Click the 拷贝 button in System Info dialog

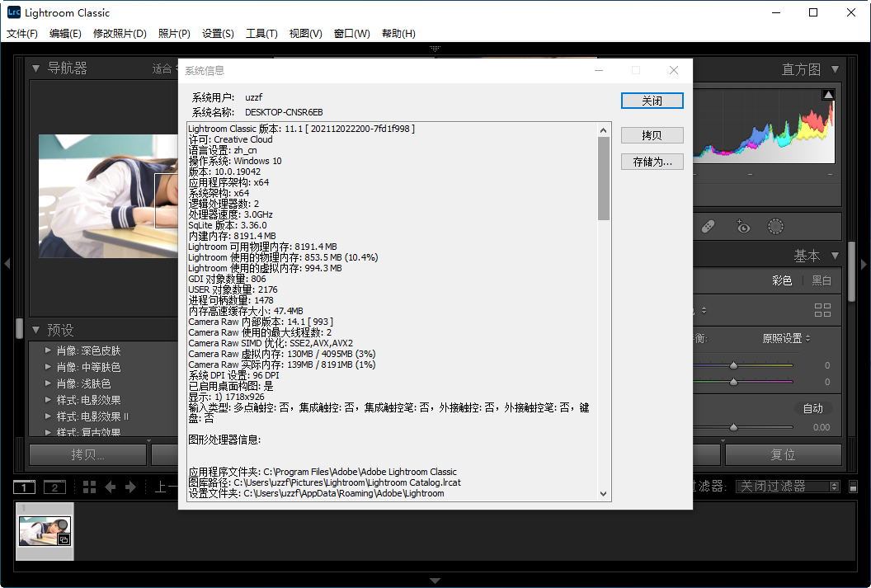652,134
